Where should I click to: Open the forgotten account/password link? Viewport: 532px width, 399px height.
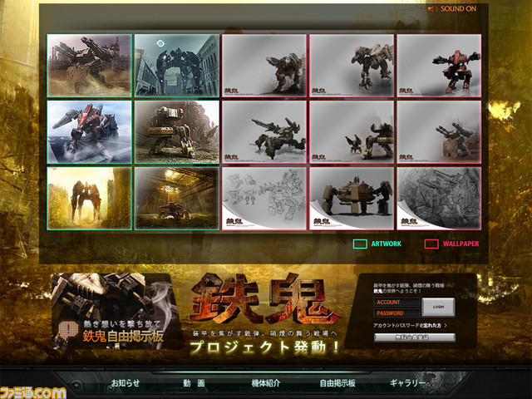pyautogui.click(x=410, y=325)
